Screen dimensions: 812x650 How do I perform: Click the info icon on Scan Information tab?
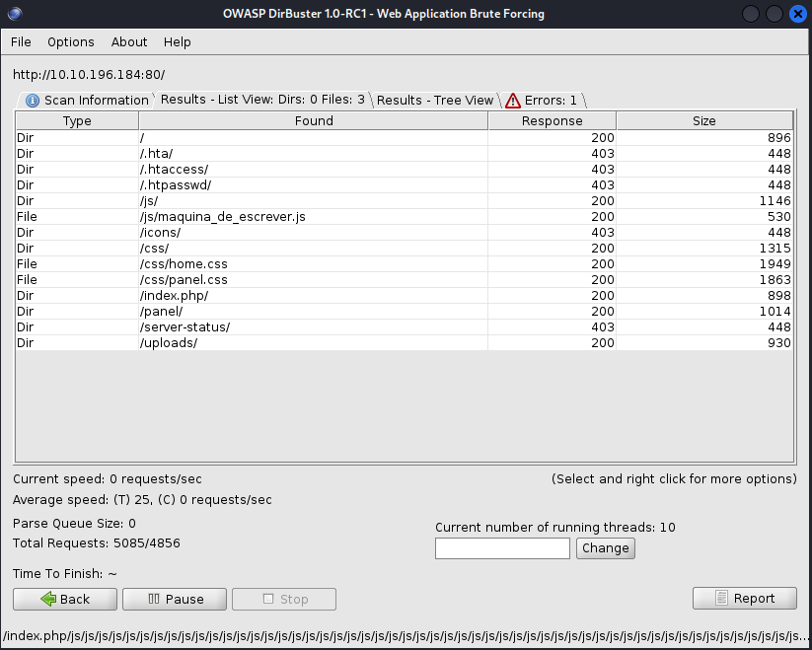tap(33, 101)
